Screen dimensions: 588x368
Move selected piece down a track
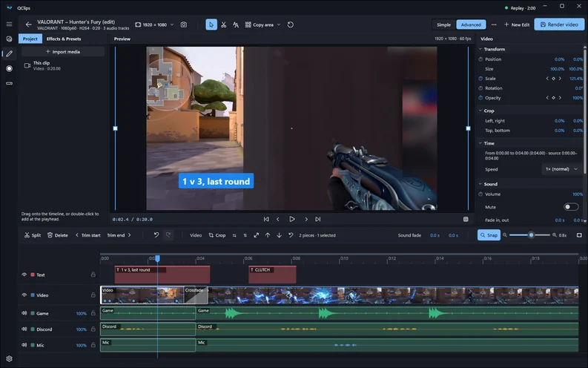point(279,235)
